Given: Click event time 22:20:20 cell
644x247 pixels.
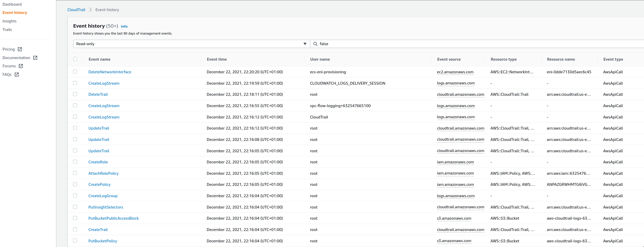Looking at the screenshot, I should 245,72.
